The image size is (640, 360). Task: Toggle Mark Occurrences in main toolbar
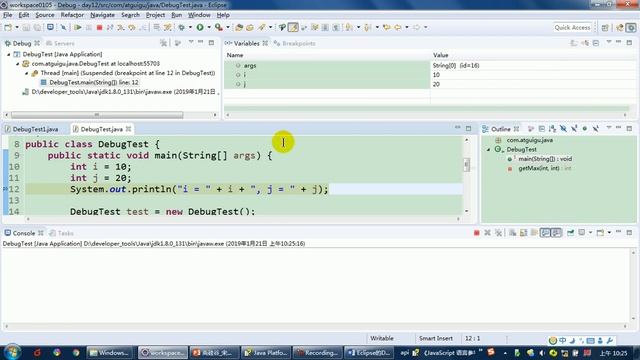point(293,27)
